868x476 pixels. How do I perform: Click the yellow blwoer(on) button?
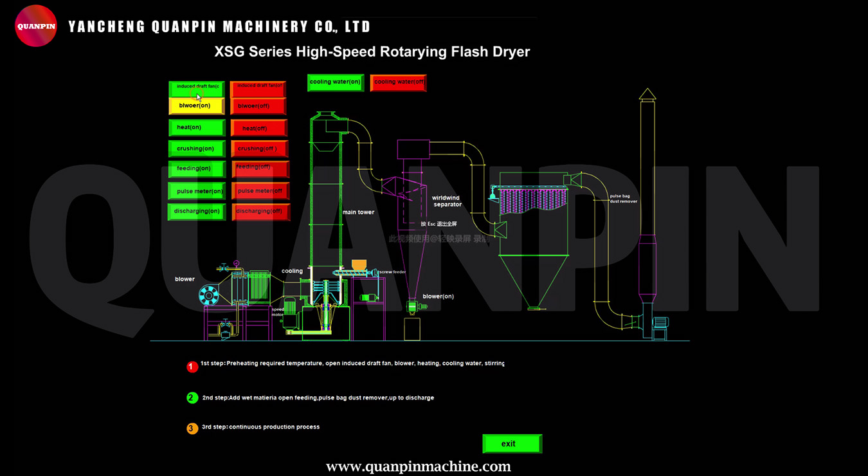coord(197,105)
